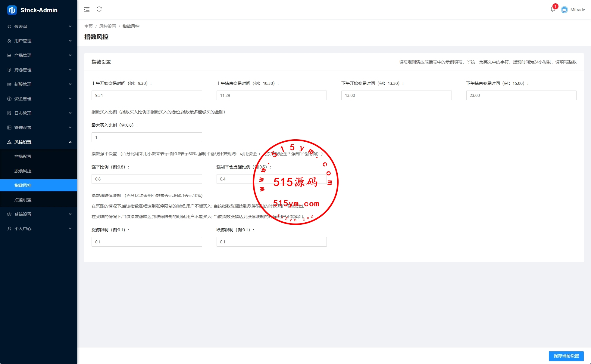Click the 资金管理 coin icon
Screen dimensions: 591x364
(x=9, y=99)
